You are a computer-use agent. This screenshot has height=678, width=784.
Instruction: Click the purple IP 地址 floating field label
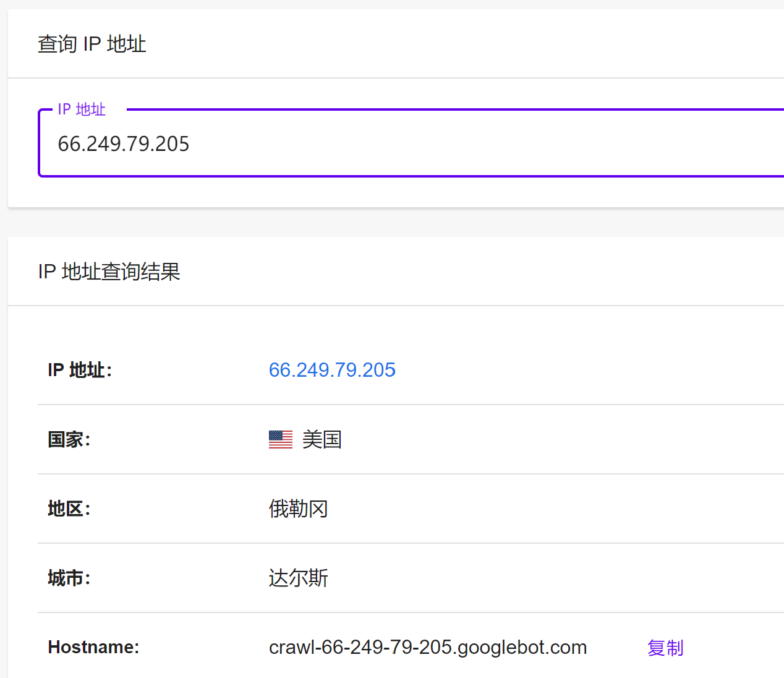82,109
